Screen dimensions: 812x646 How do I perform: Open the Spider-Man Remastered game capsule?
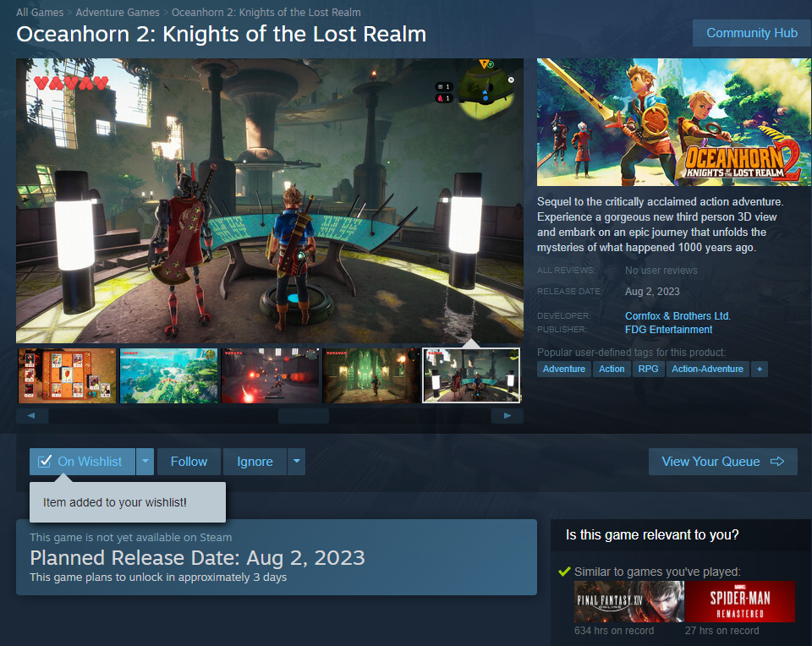tap(740, 601)
